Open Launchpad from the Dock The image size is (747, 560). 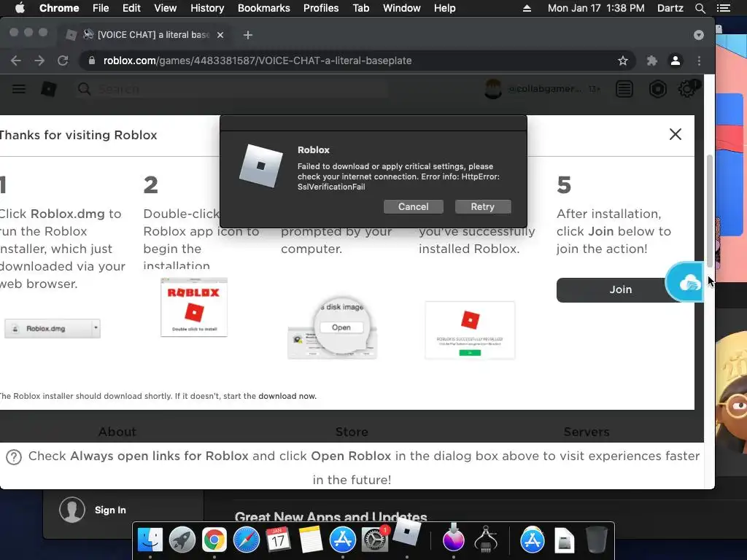pos(182,540)
